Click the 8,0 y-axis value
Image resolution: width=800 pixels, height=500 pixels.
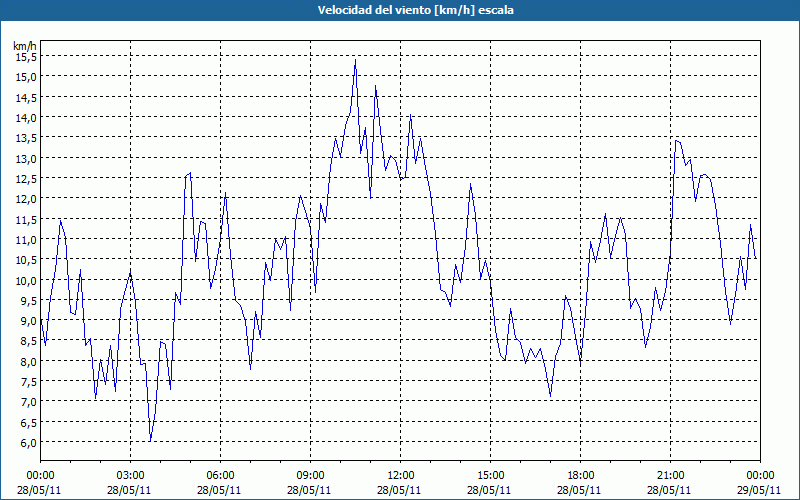click(x=28, y=362)
